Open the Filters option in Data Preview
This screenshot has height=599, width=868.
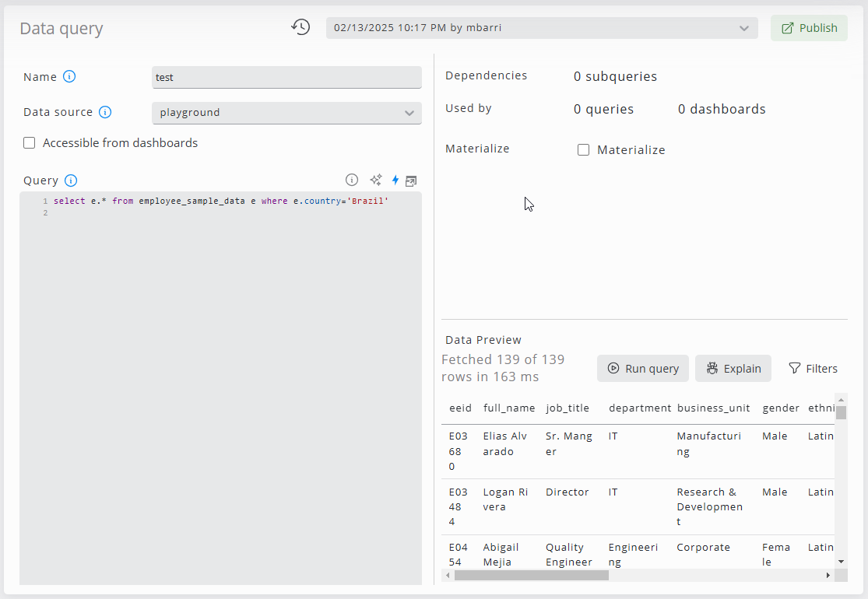[x=813, y=369]
